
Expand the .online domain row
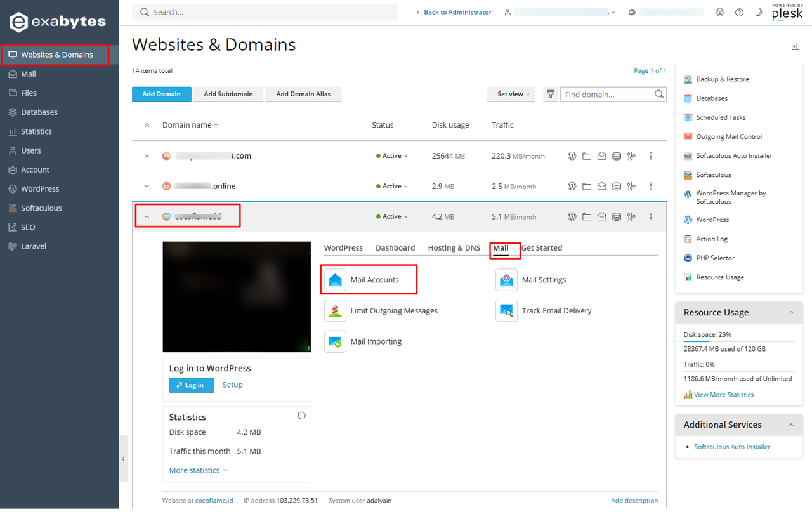point(147,187)
